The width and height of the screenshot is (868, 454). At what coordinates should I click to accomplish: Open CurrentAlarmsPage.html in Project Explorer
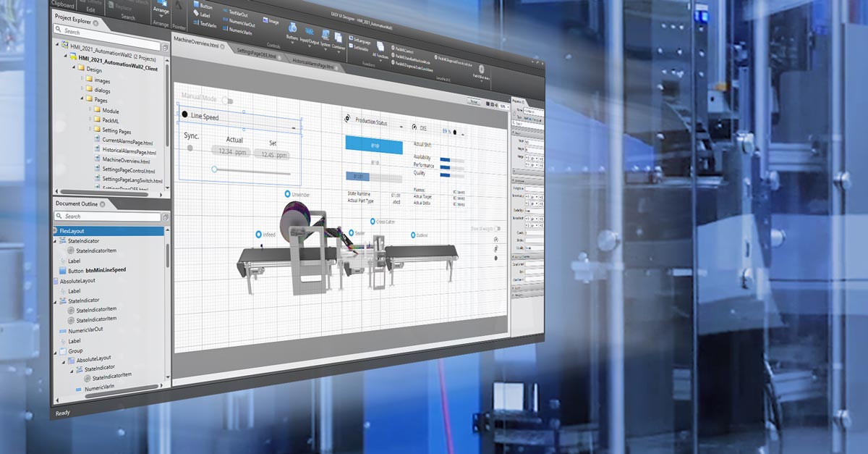click(x=122, y=142)
